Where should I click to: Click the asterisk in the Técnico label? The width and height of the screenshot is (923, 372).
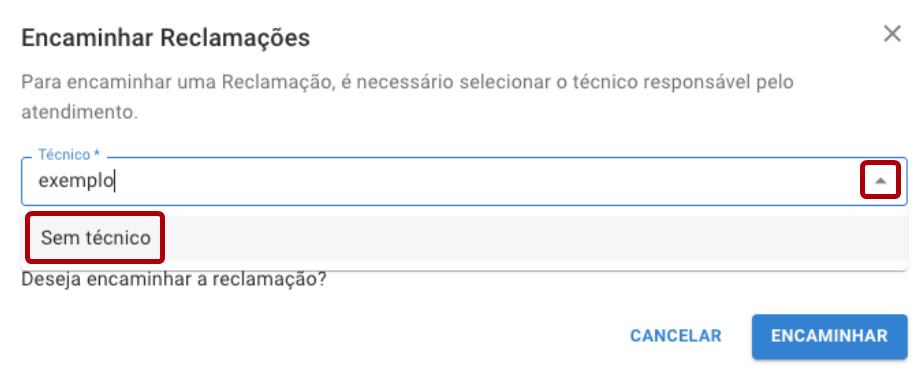pyautogui.click(x=97, y=153)
